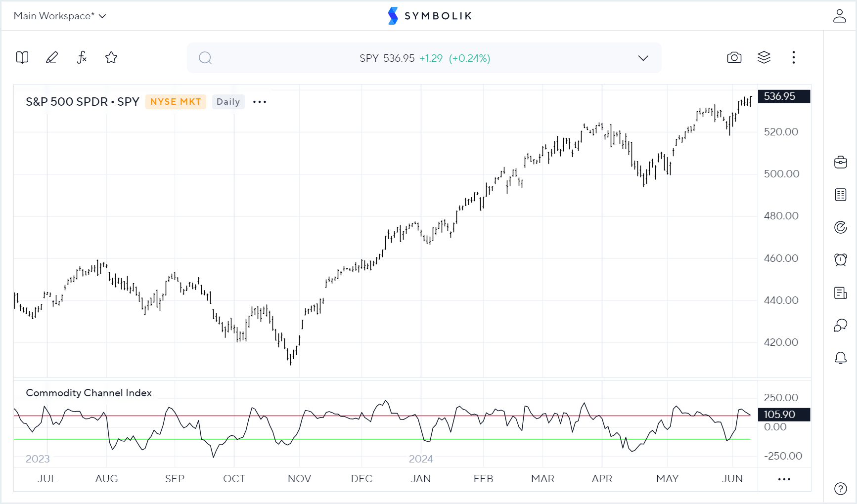The height and width of the screenshot is (504, 857).
Task: Change the Daily interval selector
Action: click(x=228, y=102)
